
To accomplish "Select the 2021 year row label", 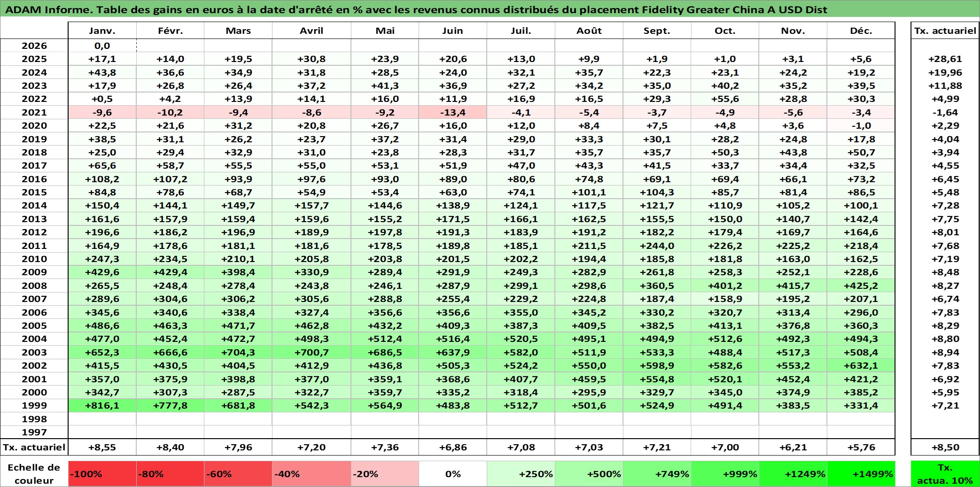I will 34,112.
